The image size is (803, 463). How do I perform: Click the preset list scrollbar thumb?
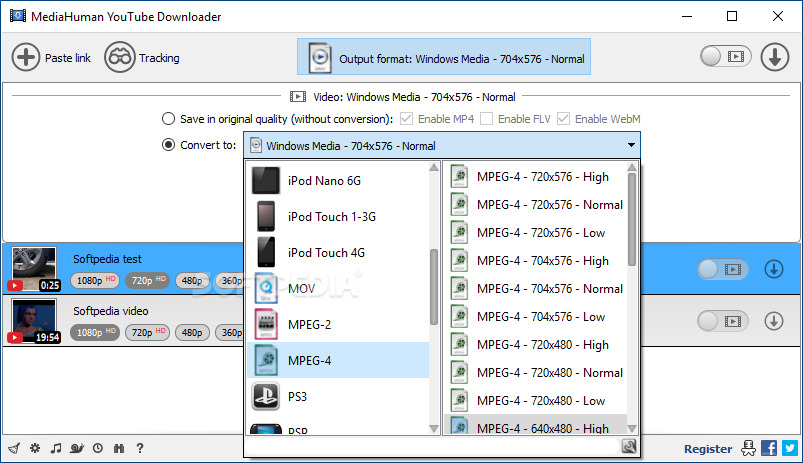(632, 219)
